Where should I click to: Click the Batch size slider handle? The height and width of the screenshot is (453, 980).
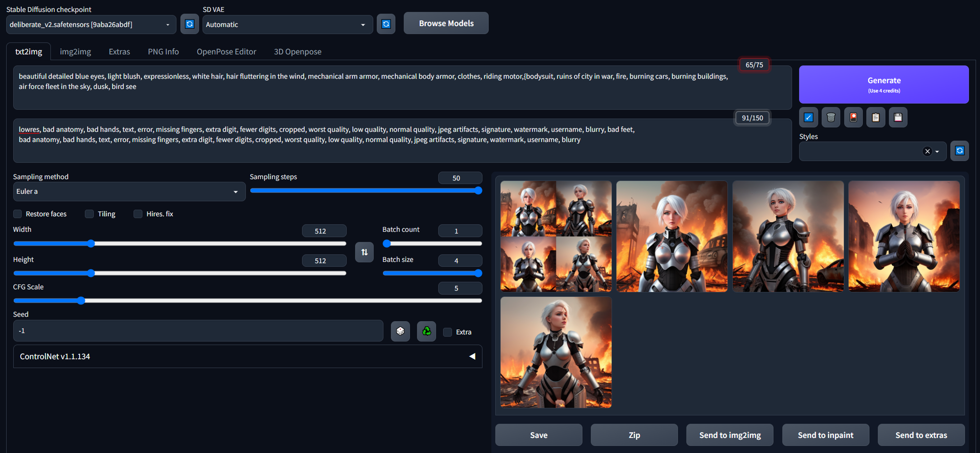(x=479, y=273)
